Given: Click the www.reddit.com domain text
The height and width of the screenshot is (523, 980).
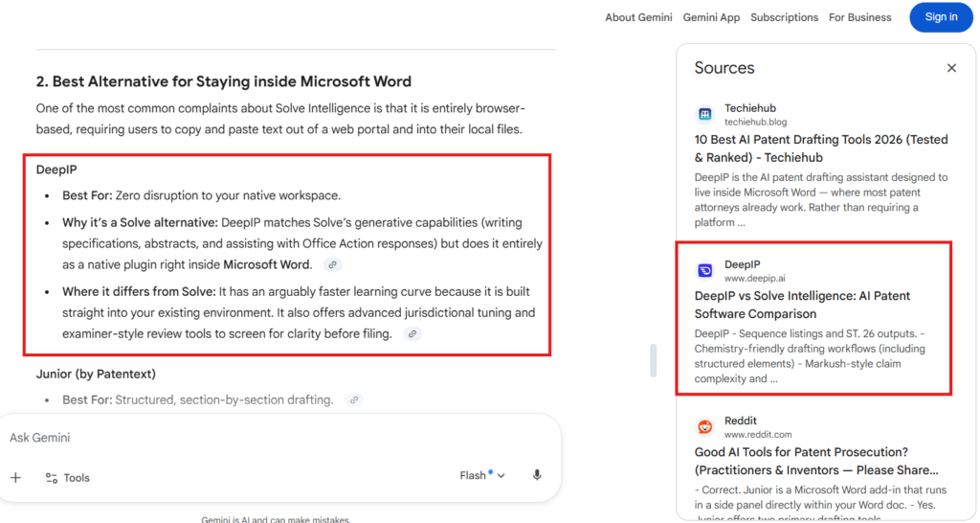Looking at the screenshot, I should (x=758, y=434).
